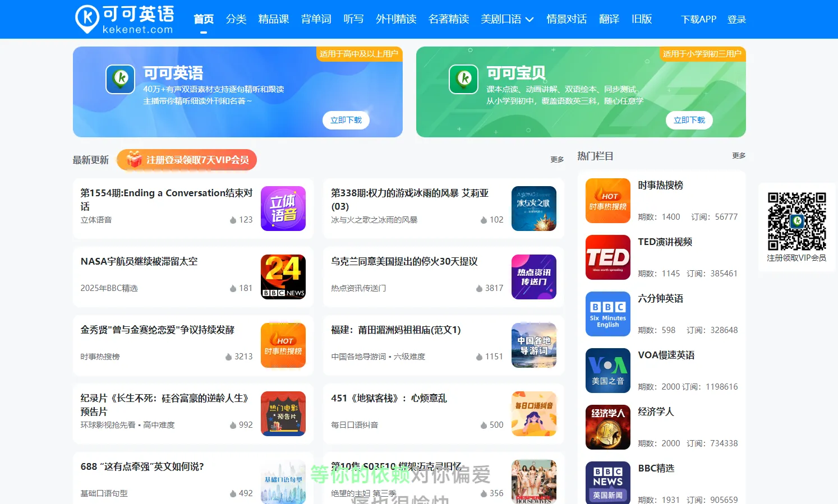Open article 第338期:权力的游戏冰雨的风暴

point(410,199)
